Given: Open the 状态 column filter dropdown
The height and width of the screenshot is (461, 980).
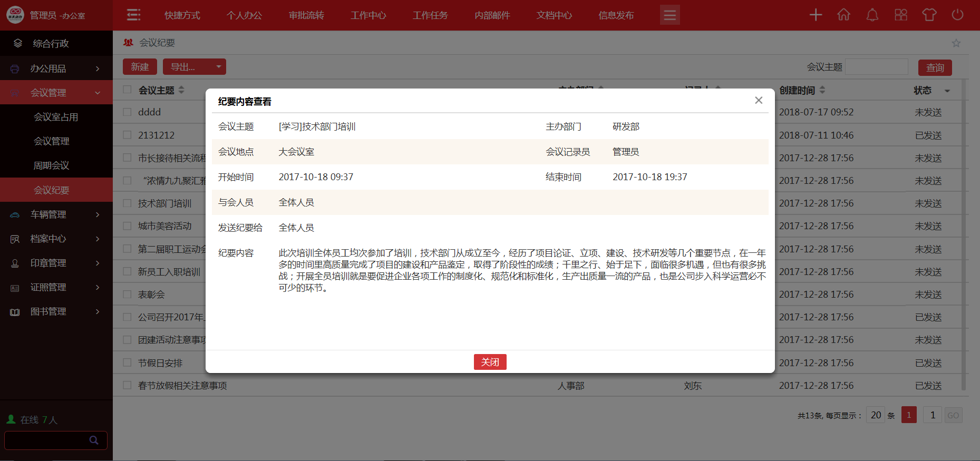Looking at the screenshot, I should coord(947,91).
